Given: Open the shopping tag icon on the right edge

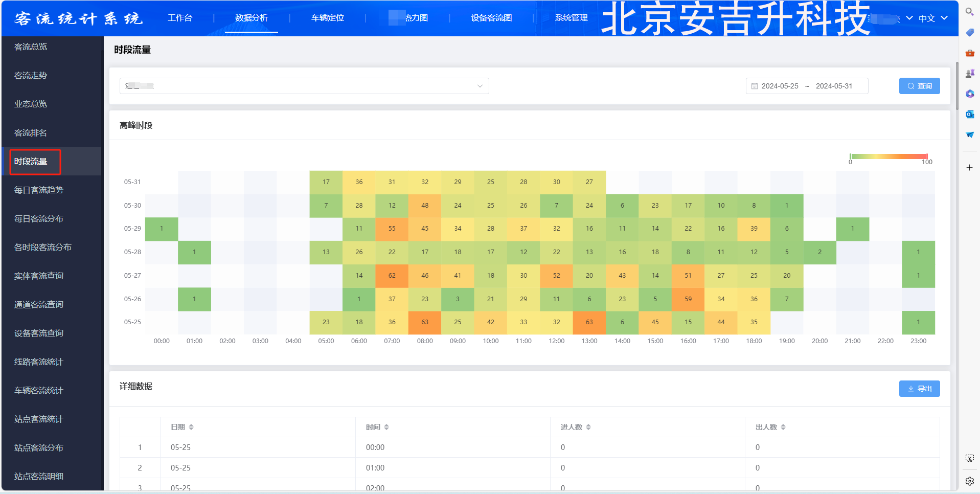Looking at the screenshot, I should (969, 32).
